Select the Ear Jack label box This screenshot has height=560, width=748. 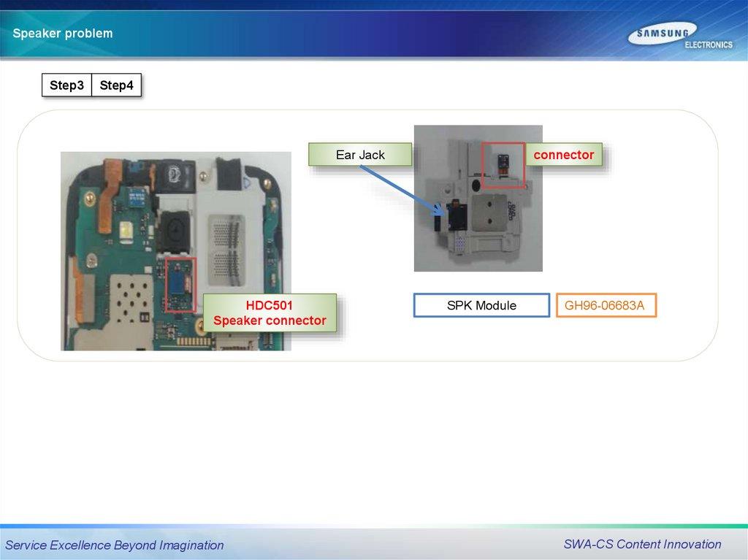[360, 155]
